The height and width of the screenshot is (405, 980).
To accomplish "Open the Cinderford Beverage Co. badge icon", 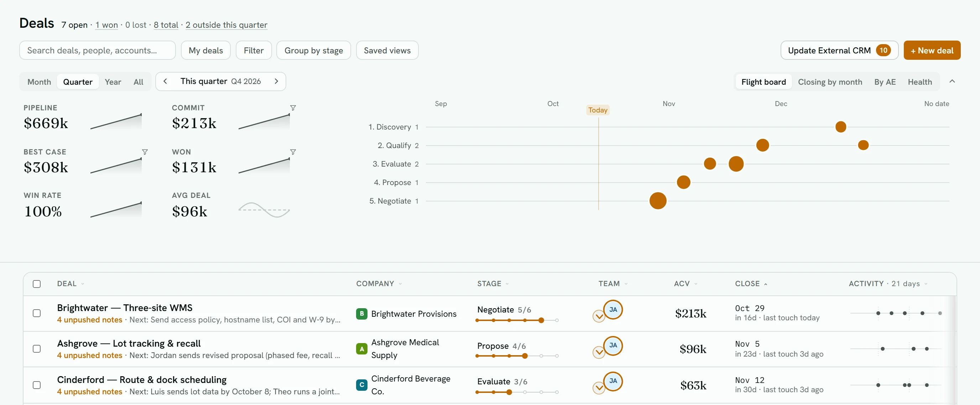I will click(x=361, y=385).
